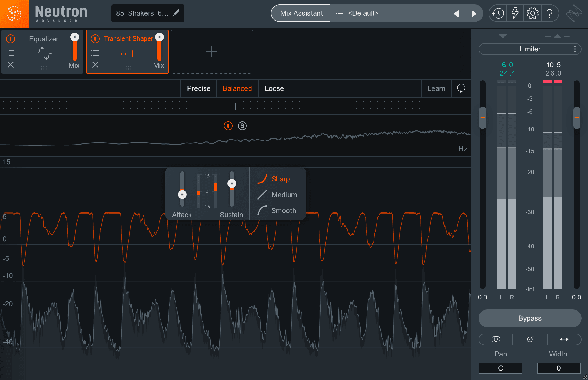Click the Equalizer curve icon

pos(44,53)
